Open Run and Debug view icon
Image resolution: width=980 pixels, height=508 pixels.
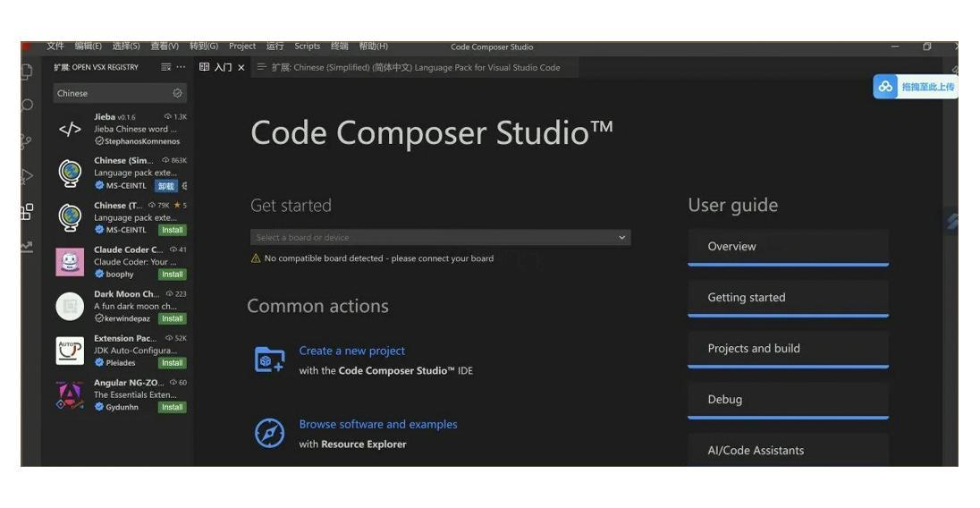(28, 176)
